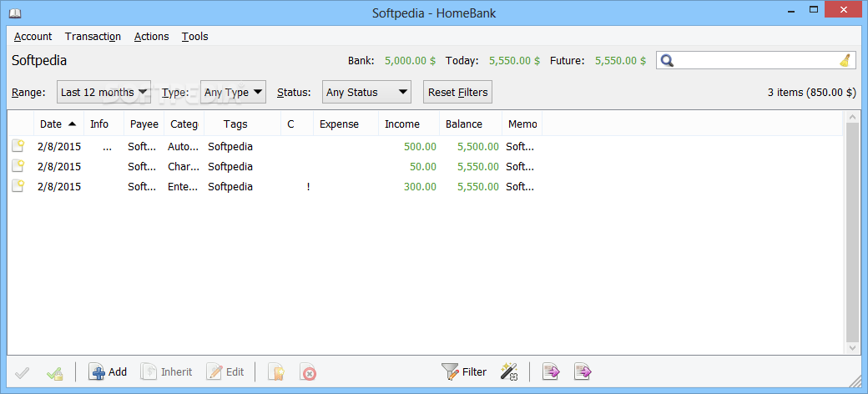Click the magic wand auto-assign icon

coord(509,371)
